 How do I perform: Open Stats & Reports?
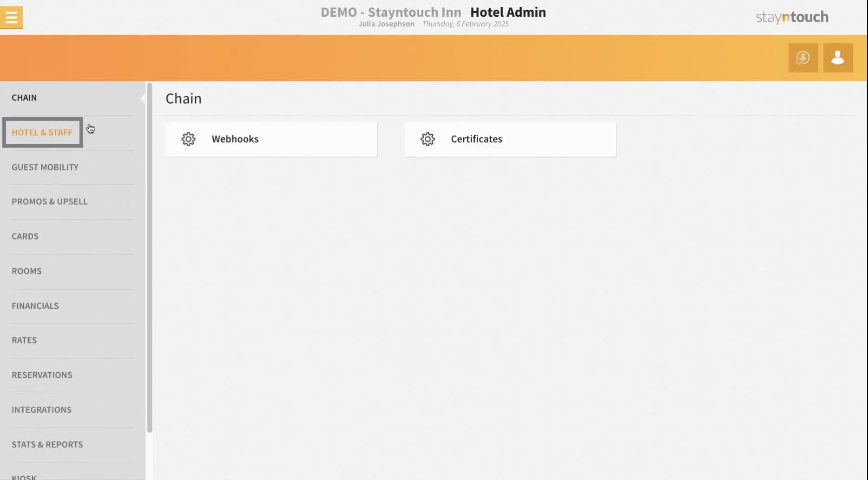click(x=47, y=445)
